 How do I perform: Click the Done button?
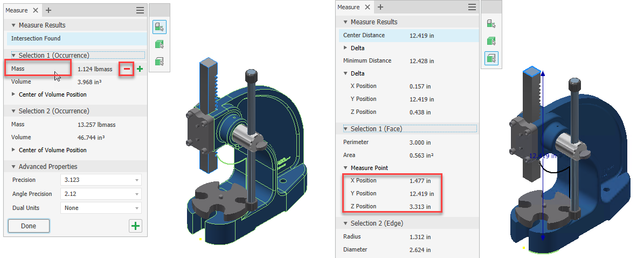29,226
